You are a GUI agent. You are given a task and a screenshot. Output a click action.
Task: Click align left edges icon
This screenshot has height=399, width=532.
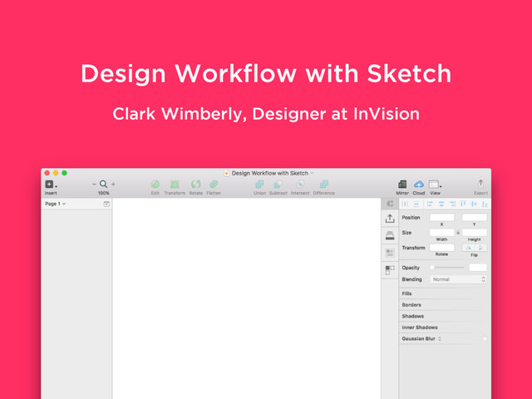tap(431, 204)
